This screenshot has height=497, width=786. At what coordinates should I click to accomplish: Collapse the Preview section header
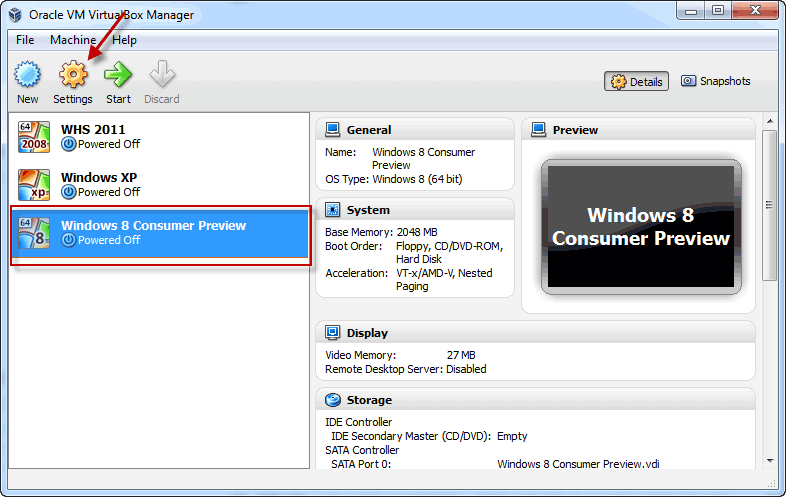(x=638, y=130)
